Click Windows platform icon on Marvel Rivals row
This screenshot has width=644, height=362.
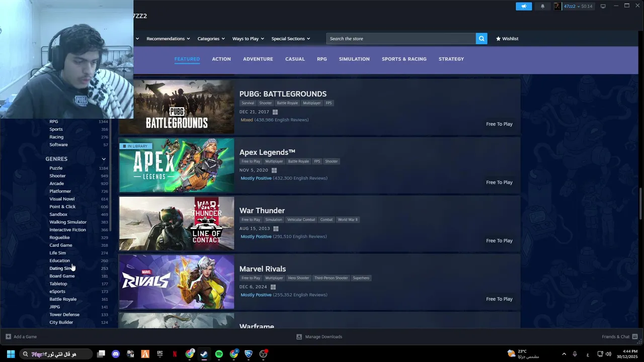[x=273, y=287]
